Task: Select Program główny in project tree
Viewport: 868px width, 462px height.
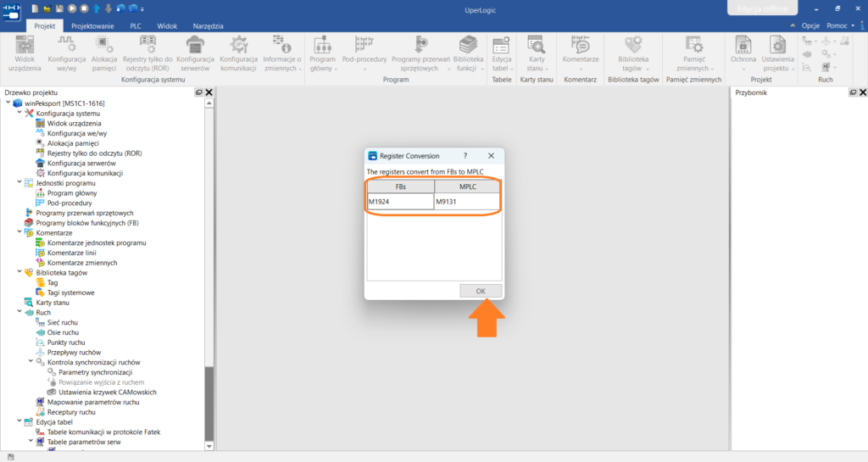Action: pyautogui.click(x=72, y=193)
